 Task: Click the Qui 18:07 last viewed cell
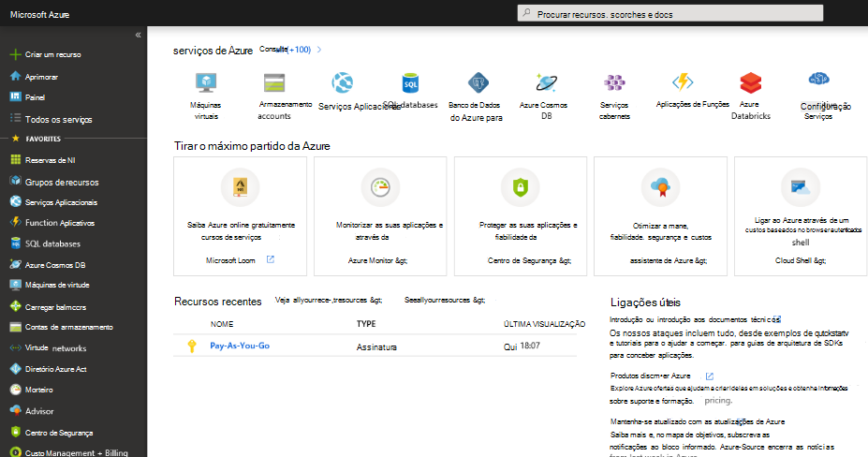[522, 346]
